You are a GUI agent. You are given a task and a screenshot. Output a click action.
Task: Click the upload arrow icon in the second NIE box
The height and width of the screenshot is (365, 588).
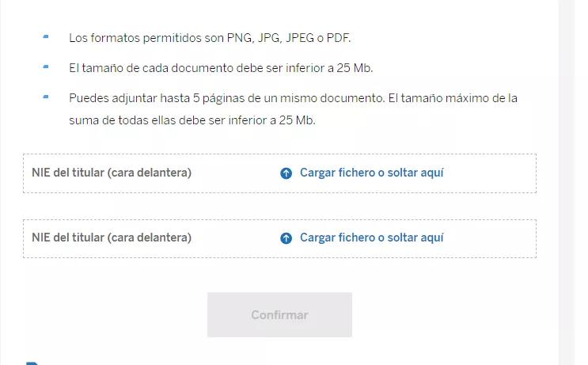(286, 238)
